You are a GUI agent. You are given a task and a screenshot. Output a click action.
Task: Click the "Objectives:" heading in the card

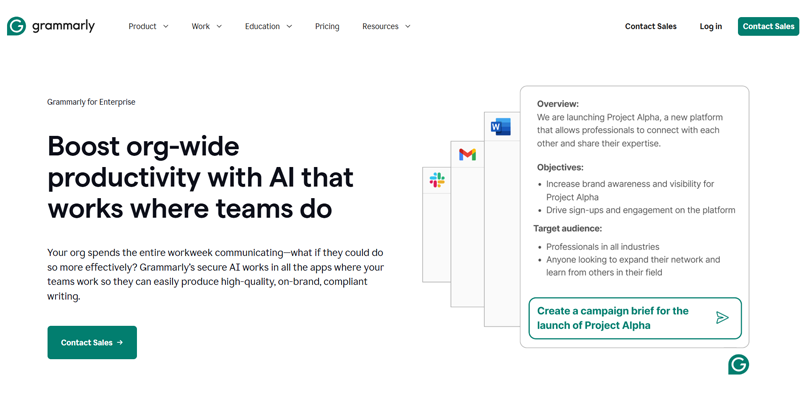pyautogui.click(x=560, y=167)
